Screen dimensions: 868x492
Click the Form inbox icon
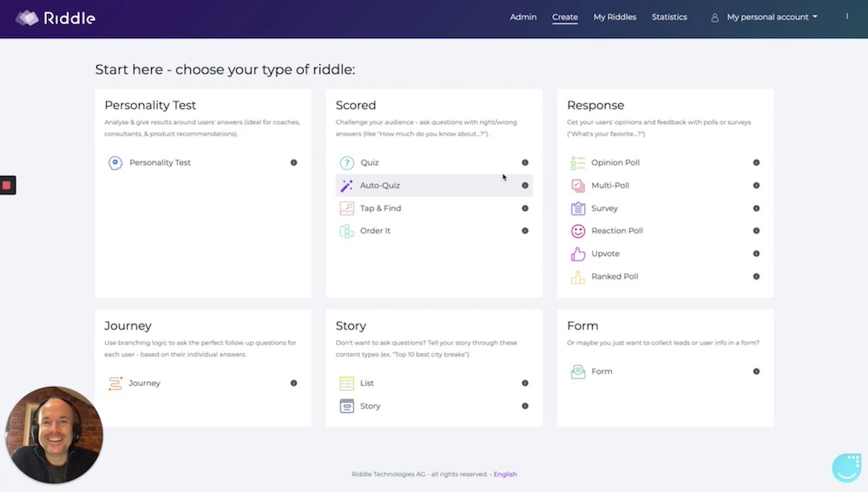pos(578,371)
